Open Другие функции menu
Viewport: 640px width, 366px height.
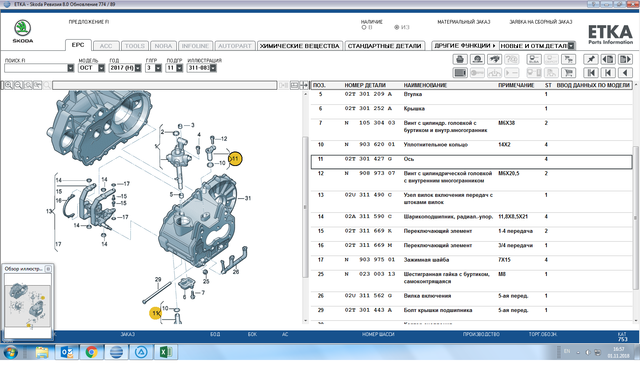[465, 46]
